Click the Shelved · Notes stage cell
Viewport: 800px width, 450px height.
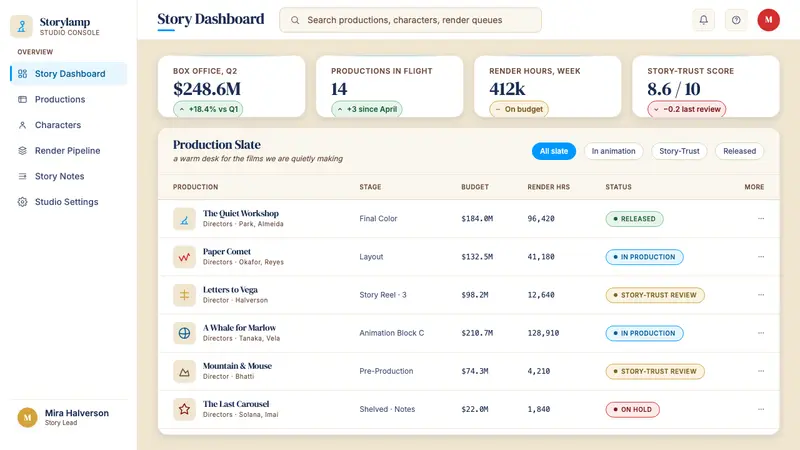pos(387,409)
